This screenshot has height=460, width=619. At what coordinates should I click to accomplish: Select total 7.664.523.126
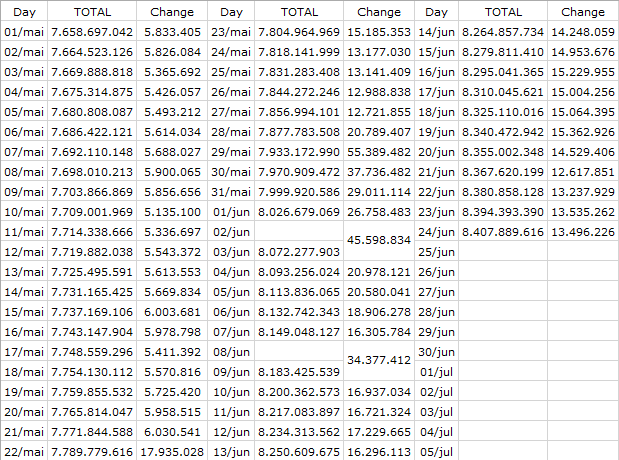pos(92,52)
